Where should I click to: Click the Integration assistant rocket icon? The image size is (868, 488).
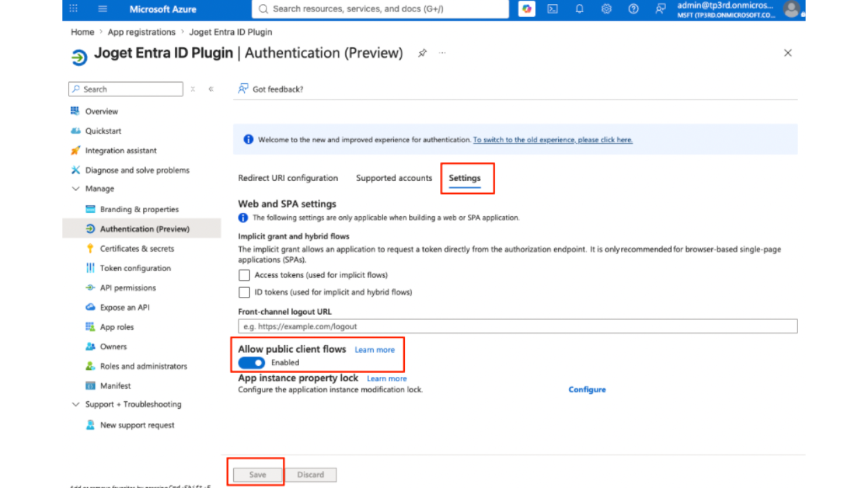[75, 150]
